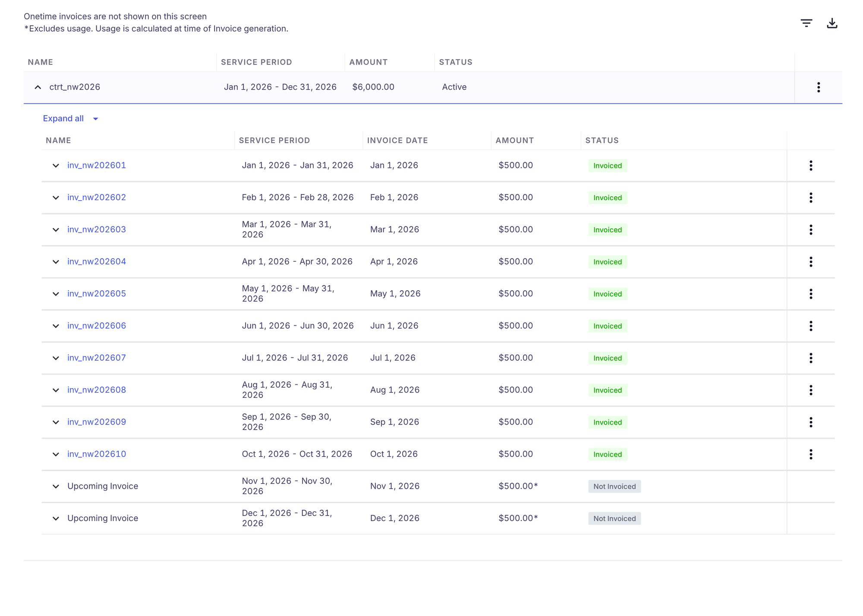This screenshot has width=863, height=616.
Task: Open invoice link inv_nw202601
Action: coord(97,165)
